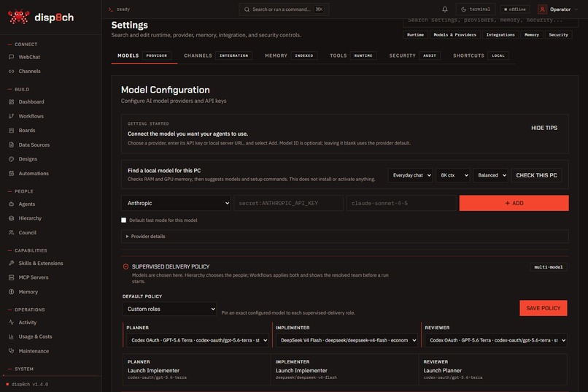This screenshot has width=588, height=392.
Task: Click the MCP Servers icon
Action: point(11,277)
